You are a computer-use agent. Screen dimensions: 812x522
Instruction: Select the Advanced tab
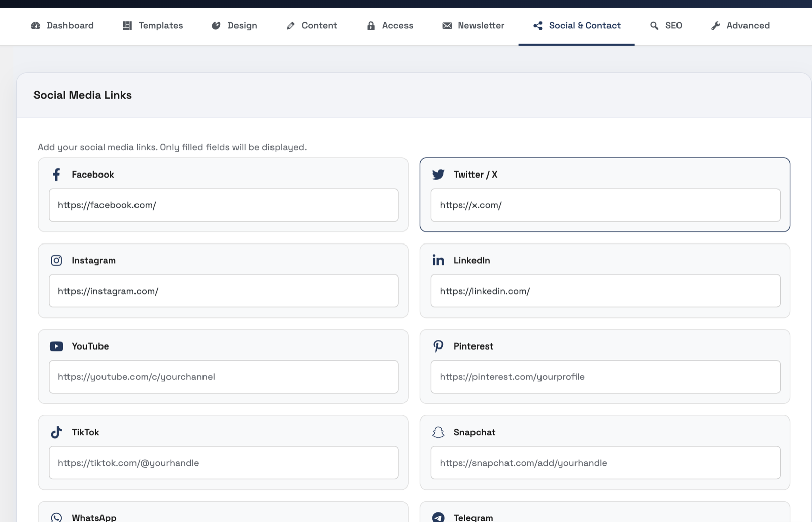740,26
